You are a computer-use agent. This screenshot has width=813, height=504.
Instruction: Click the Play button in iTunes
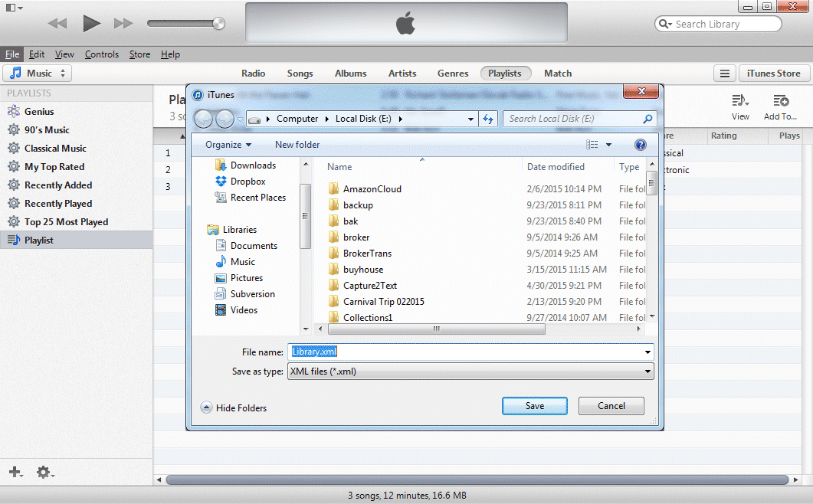pyautogui.click(x=91, y=23)
